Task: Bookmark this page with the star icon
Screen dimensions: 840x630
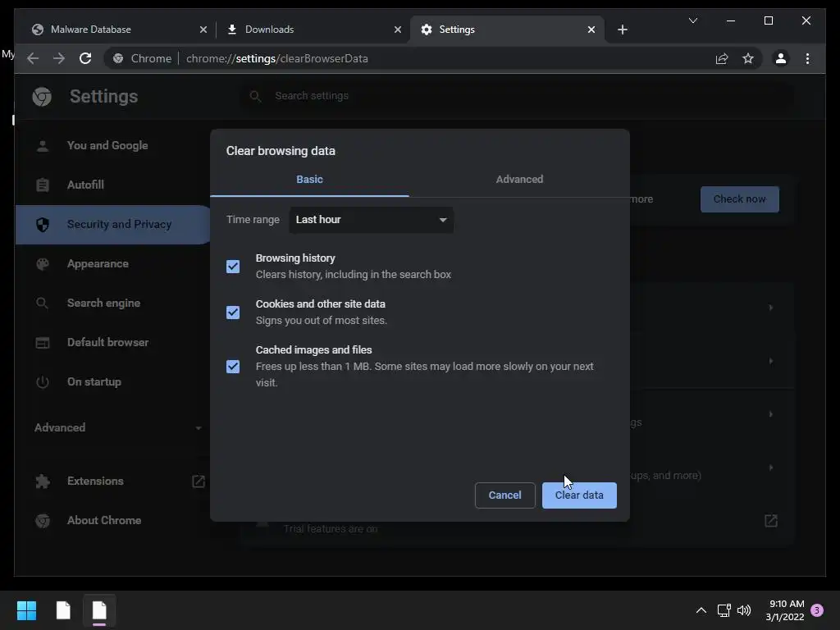Action: (748, 58)
